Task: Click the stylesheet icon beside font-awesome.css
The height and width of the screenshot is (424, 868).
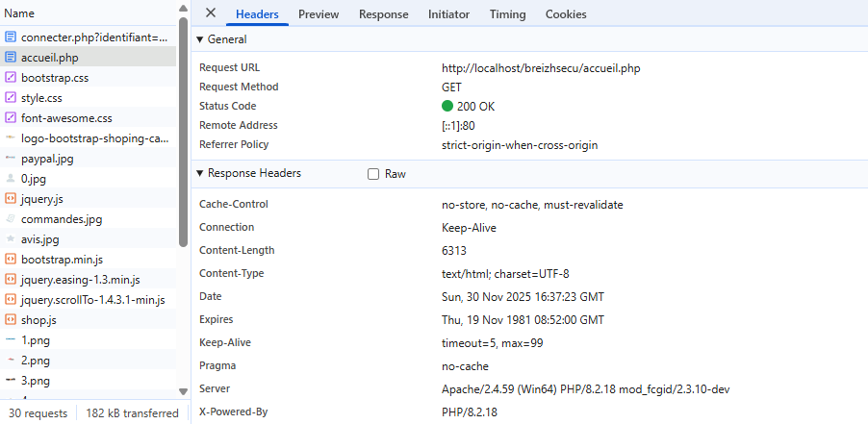Action: coord(11,118)
